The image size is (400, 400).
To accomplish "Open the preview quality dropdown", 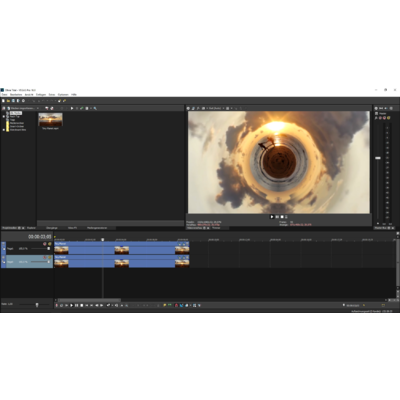I will [x=215, y=108].
